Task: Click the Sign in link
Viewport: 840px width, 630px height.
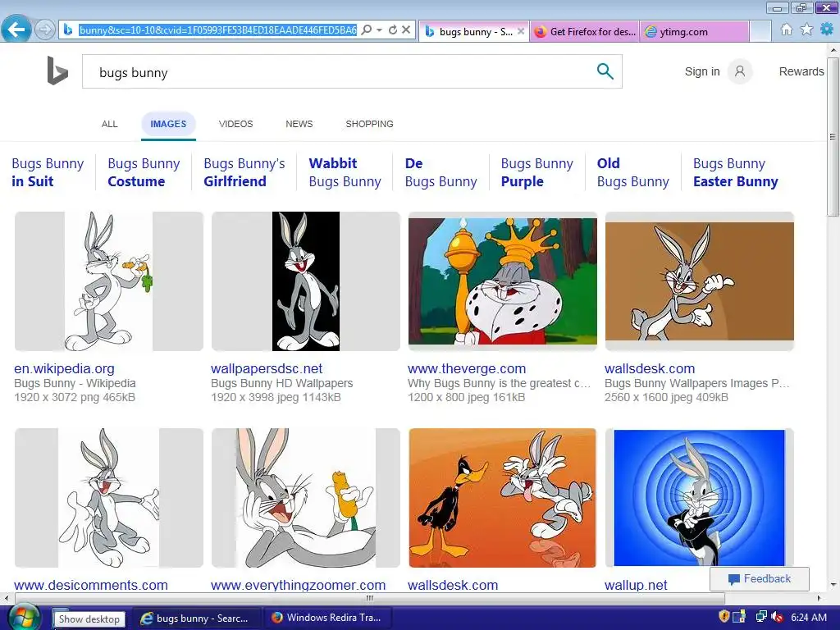Action: pyautogui.click(x=702, y=71)
